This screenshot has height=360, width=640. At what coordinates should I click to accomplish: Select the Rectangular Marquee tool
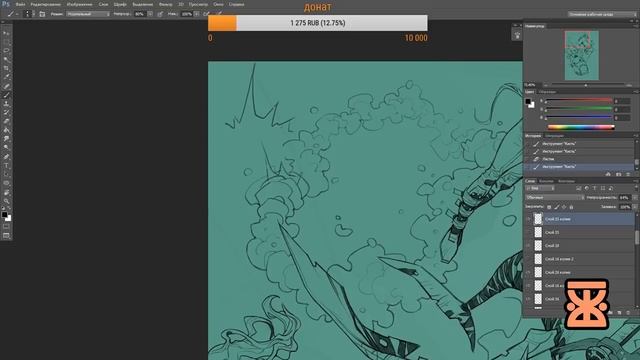click(6, 42)
